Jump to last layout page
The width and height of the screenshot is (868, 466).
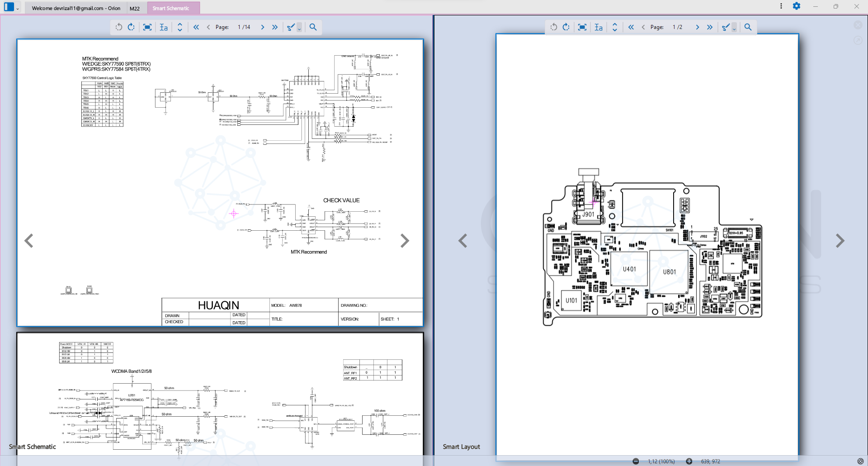coord(710,27)
